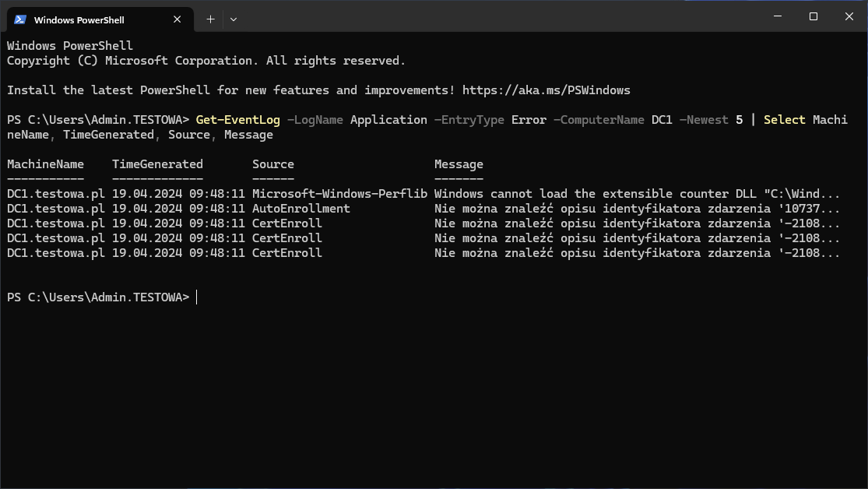The height and width of the screenshot is (489, 868).
Task: Click the Source column header
Action: click(x=272, y=164)
